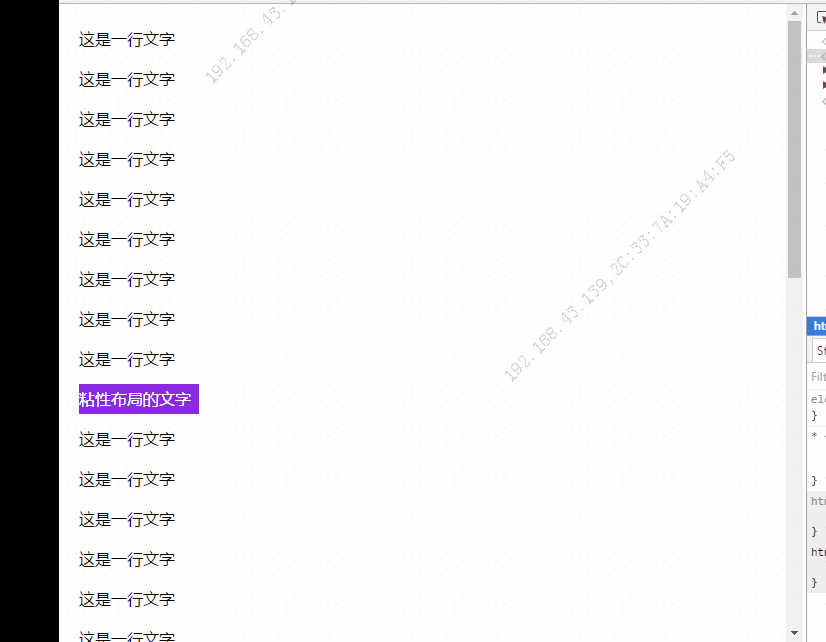Click the first 这是一行文字 line on page
This screenshot has width=826, height=642.
coord(127,39)
